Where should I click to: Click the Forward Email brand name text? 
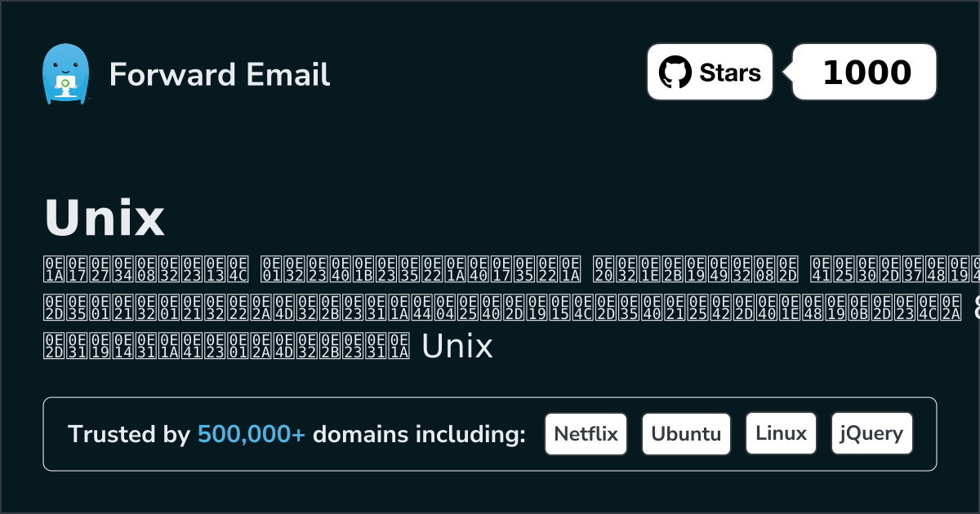[x=219, y=75]
